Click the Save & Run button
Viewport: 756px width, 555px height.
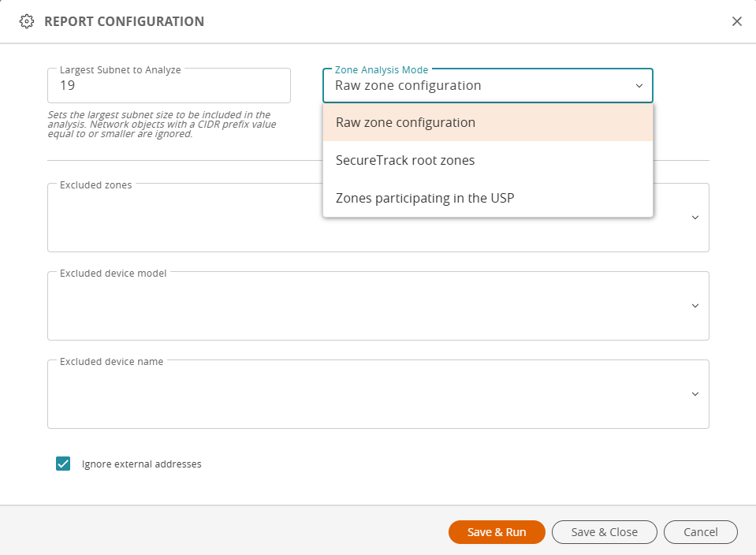(x=497, y=532)
